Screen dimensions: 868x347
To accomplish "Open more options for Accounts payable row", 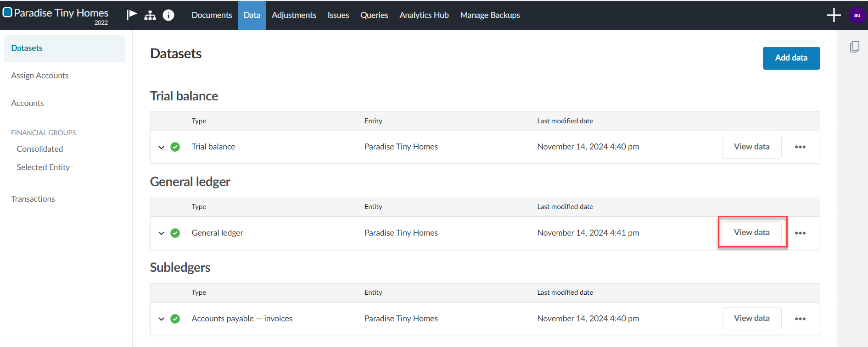I will point(800,319).
